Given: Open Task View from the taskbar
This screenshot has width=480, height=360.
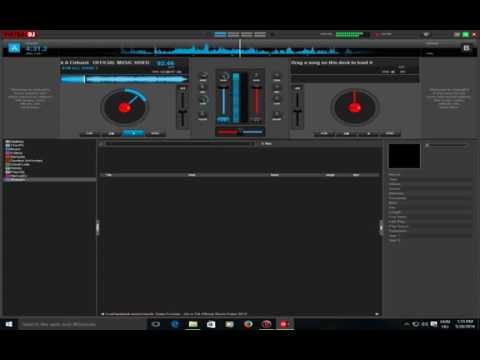Looking at the screenshot, I should (156, 324).
